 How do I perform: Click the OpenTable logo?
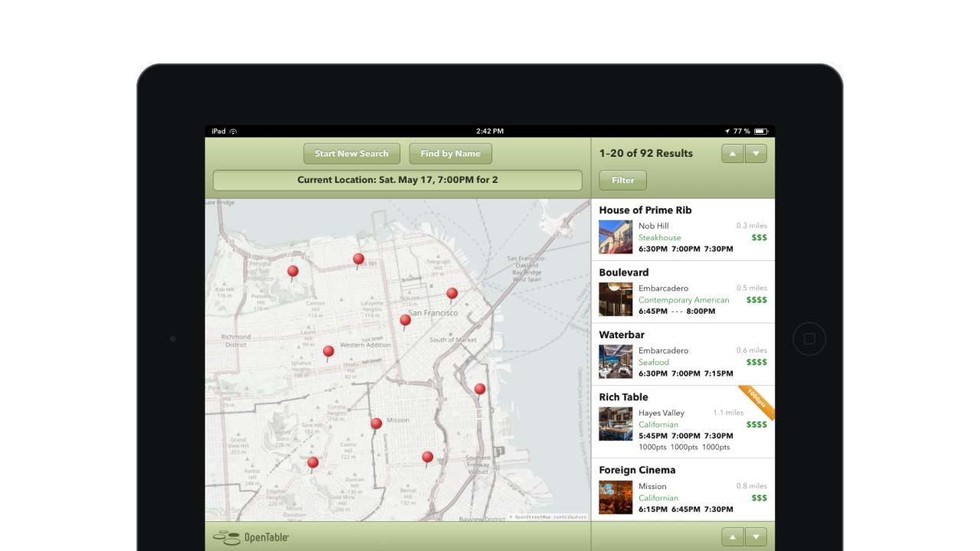pyautogui.click(x=251, y=537)
